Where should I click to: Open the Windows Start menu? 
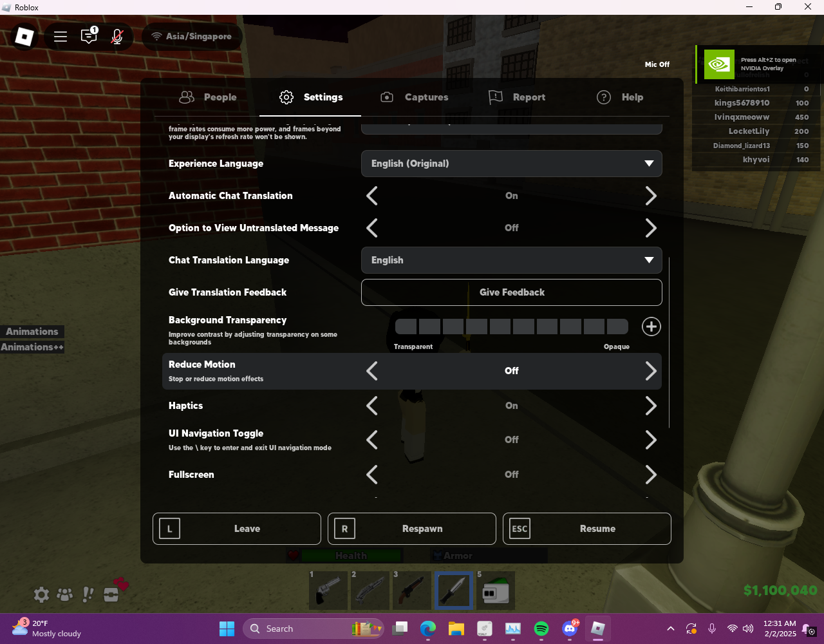[x=227, y=629]
